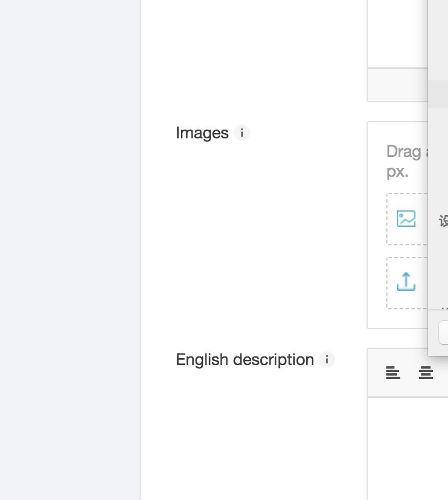Click the info icon beside Images
This screenshot has height=500, width=448.
point(242,133)
